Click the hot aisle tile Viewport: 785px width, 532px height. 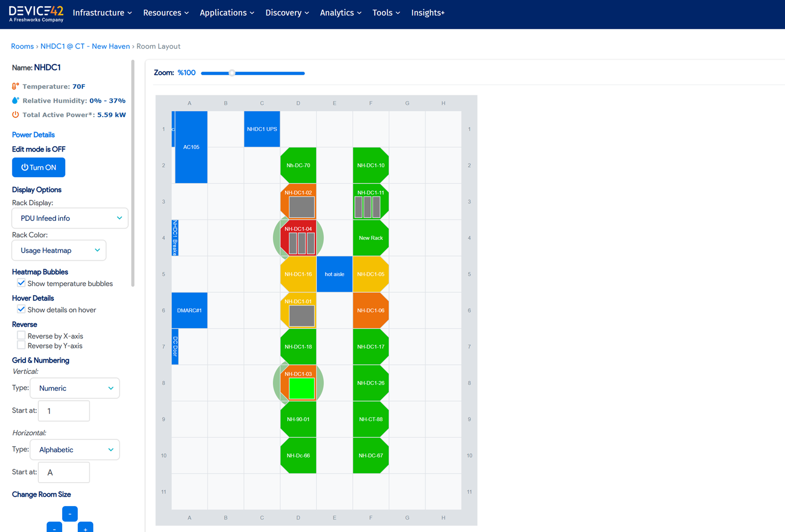tap(334, 274)
